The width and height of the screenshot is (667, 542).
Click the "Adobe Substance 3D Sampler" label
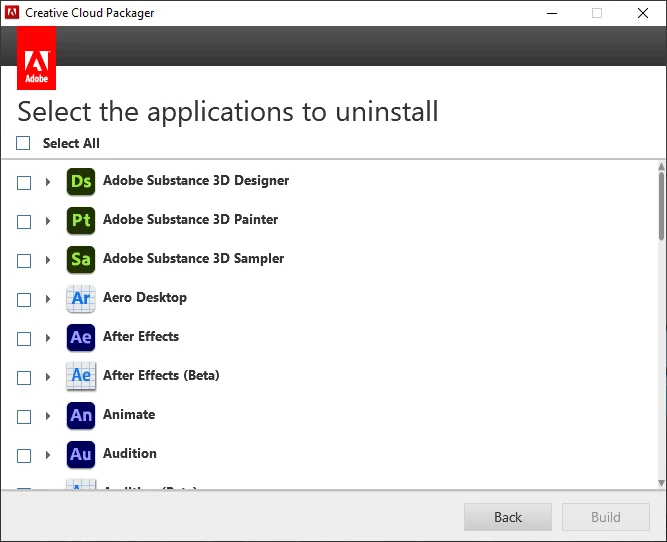194,259
